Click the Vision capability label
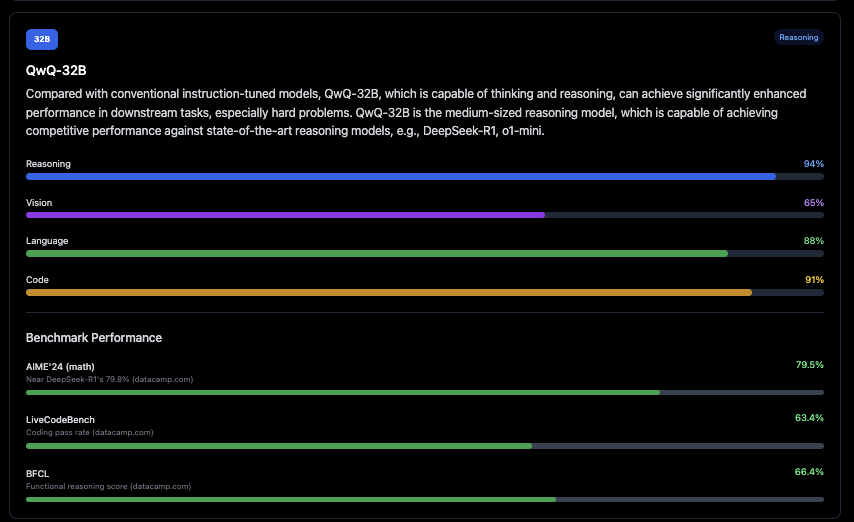The image size is (854, 522). tap(39, 203)
